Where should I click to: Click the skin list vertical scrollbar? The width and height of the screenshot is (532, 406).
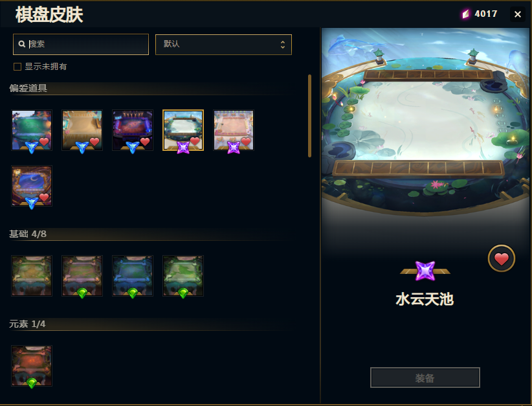309,116
